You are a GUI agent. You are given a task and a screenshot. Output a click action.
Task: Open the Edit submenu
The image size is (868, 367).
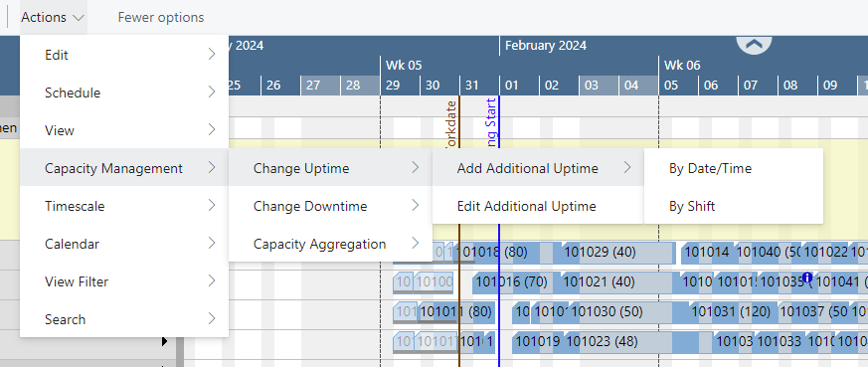[124, 55]
